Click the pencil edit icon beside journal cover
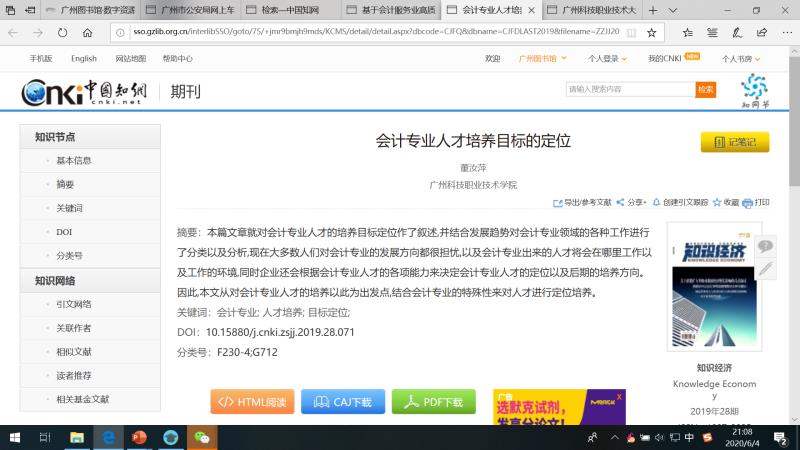Viewport: 800px width, 450px height. tap(765, 268)
